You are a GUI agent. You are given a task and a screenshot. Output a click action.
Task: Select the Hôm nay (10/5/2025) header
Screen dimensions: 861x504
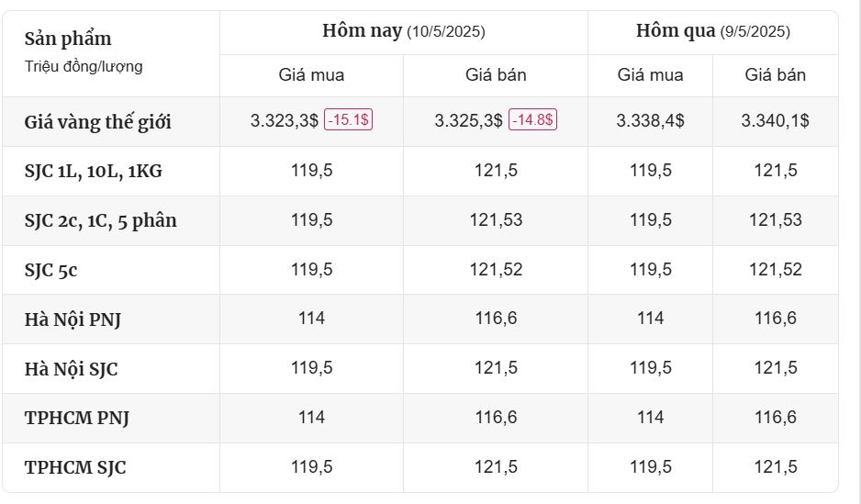pyautogui.click(x=404, y=30)
